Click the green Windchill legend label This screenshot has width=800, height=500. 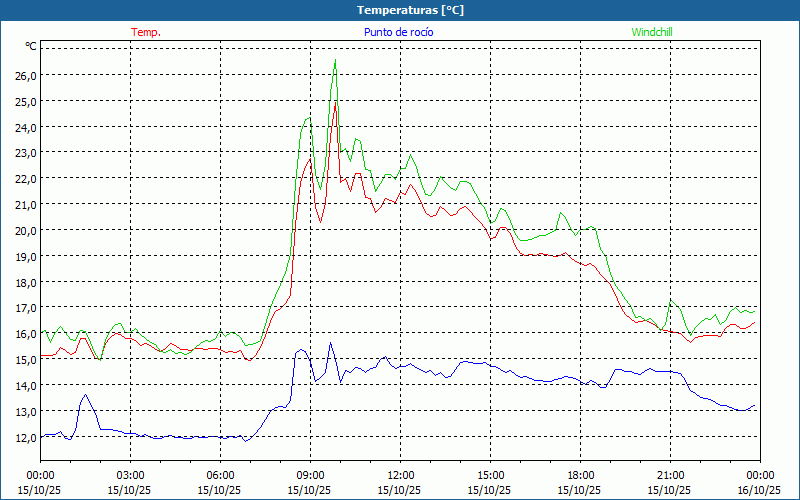651,32
